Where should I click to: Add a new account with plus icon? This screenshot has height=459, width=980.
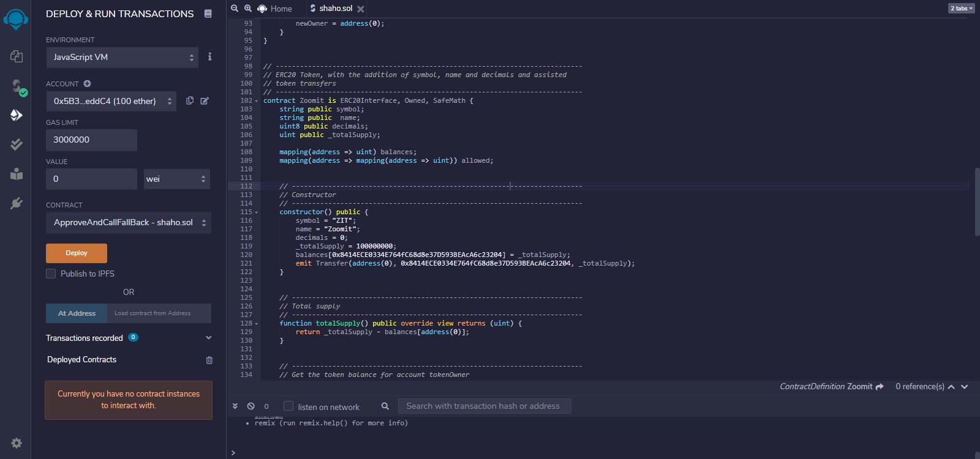87,84
